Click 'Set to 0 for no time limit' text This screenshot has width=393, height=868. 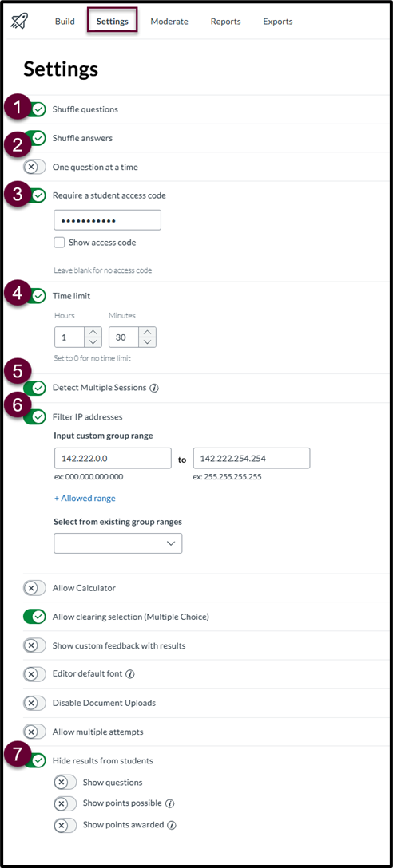[x=92, y=358]
